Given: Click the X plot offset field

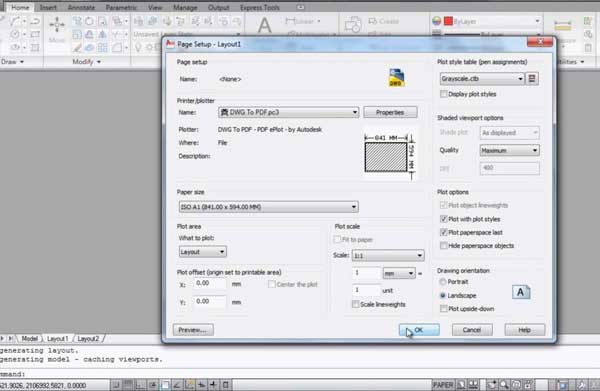Looking at the screenshot, I should pyautogui.click(x=210, y=283).
